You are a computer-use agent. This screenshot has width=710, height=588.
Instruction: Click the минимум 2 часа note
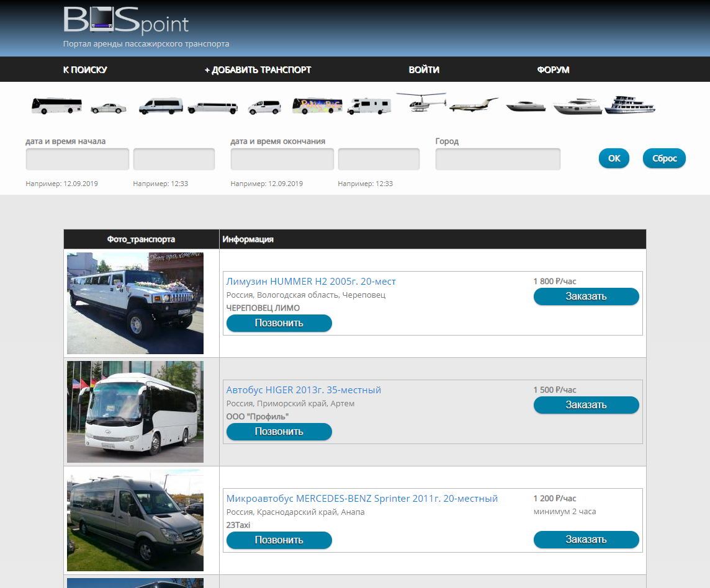(x=565, y=512)
